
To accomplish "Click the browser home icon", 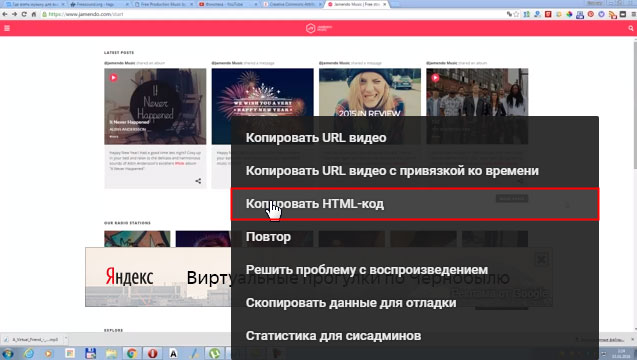I will point(34,14).
